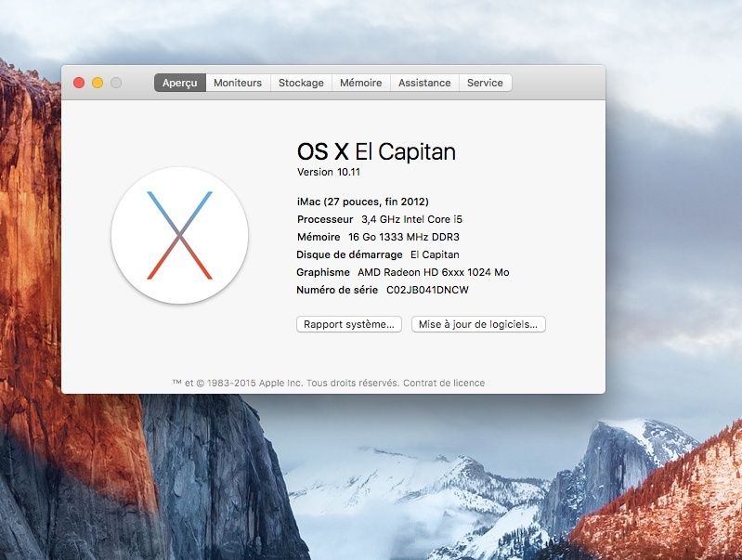Click the Version 10.11 text
The width and height of the screenshot is (742, 560).
[x=329, y=173]
